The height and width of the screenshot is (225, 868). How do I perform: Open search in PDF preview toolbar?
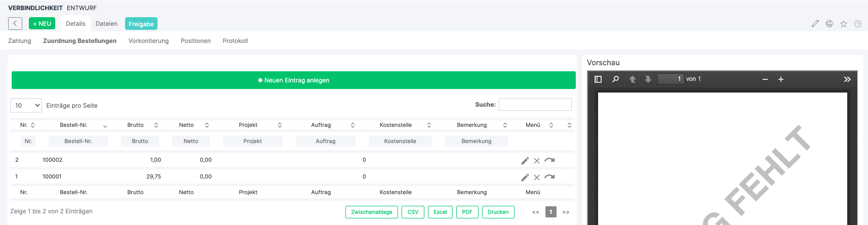pos(615,79)
